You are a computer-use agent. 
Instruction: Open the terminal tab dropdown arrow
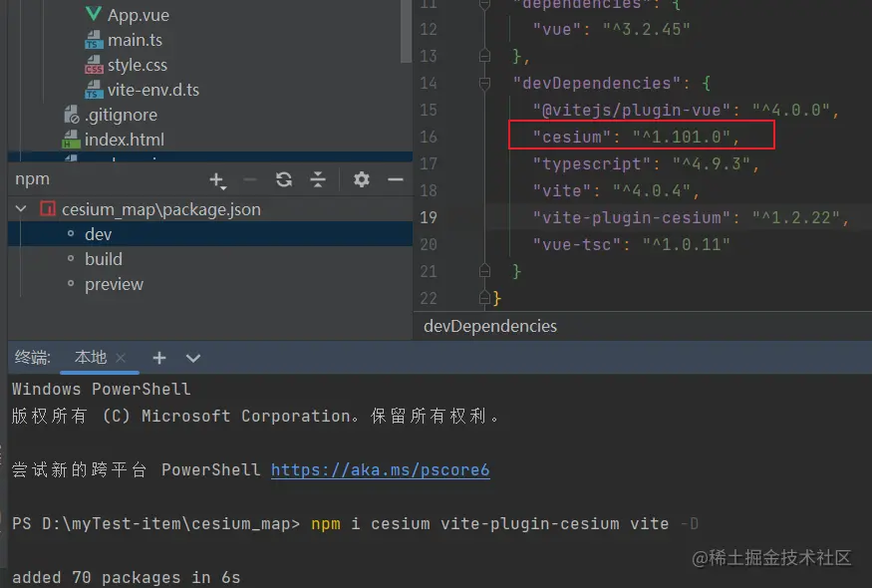(193, 358)
